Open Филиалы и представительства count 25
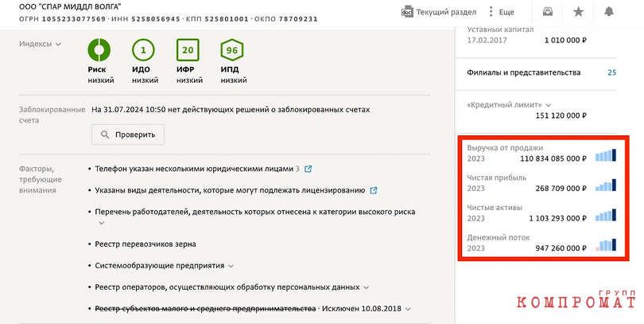The width and height of the screenshot is (644, 324). click(x=611, y=72)
